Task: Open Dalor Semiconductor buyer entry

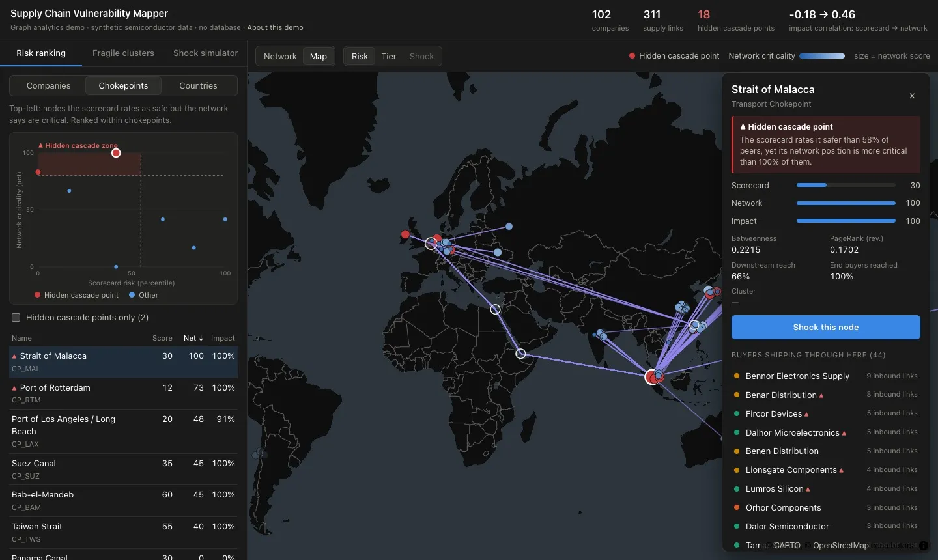Action: [x=825, y=527]
